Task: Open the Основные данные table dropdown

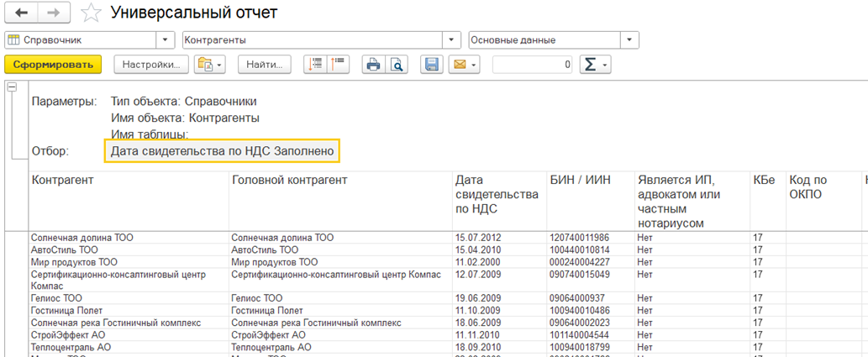Action: (x=630, y=40)
